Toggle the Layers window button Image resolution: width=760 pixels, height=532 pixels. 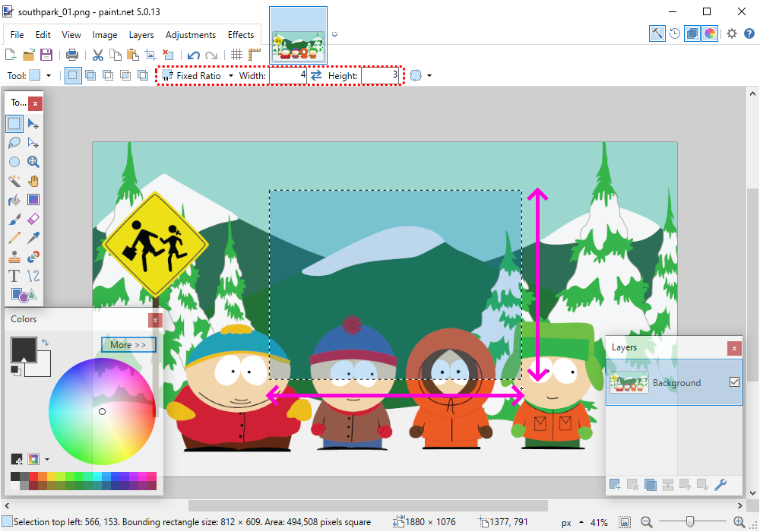pyautogui.click(x=692, y=33)
